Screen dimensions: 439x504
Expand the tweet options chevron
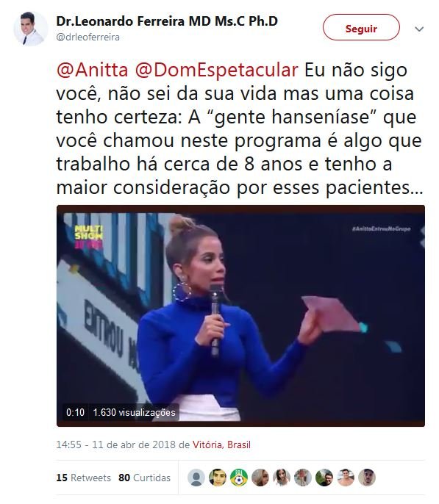(419, 29)
